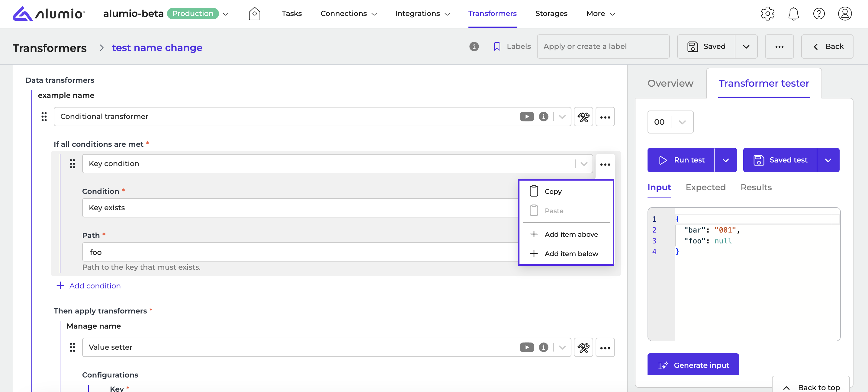Click Run test
This screenshot has width=868, height=392.
pyautogui.click(x=681, y=160)
